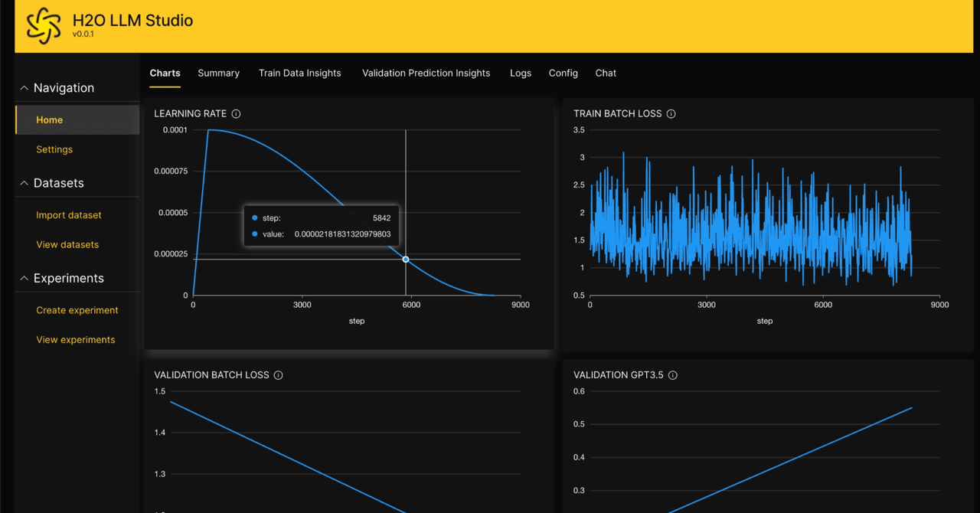Viewport: 980px width, 513px height.
Task: Click Create experiment in sidebar
Action: [77, 310]
